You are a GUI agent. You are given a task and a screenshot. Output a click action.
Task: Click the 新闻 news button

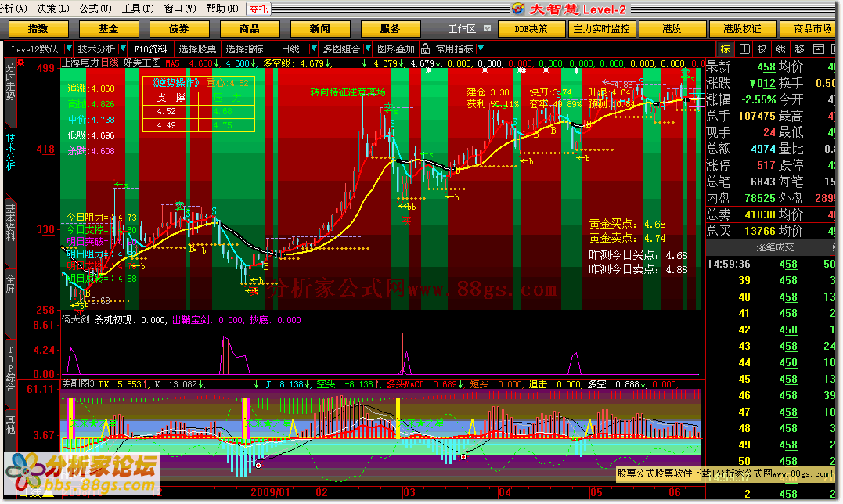(320, 28)
